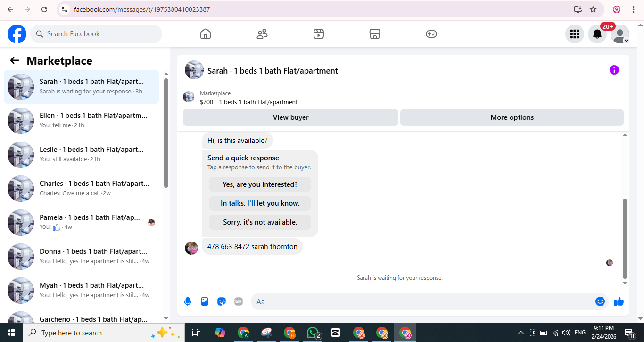Viewport: 644px width, 342px height.
Task: Open Sarah conversation in list
Action: [81, 87]
